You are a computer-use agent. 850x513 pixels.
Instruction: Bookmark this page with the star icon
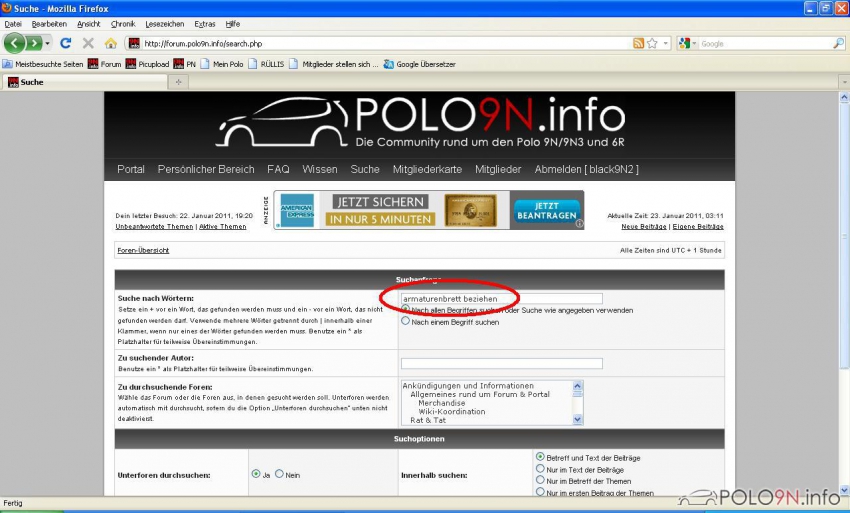652,44
